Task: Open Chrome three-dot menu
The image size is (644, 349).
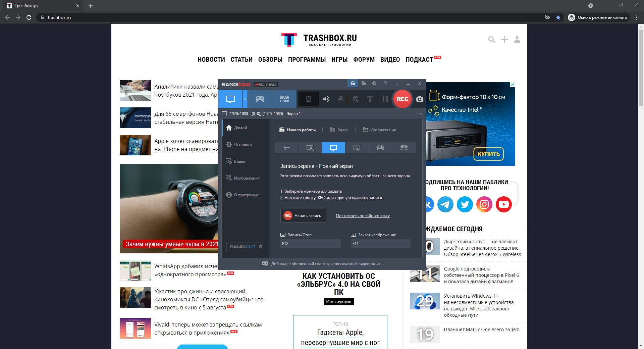Action: [637, 17]
